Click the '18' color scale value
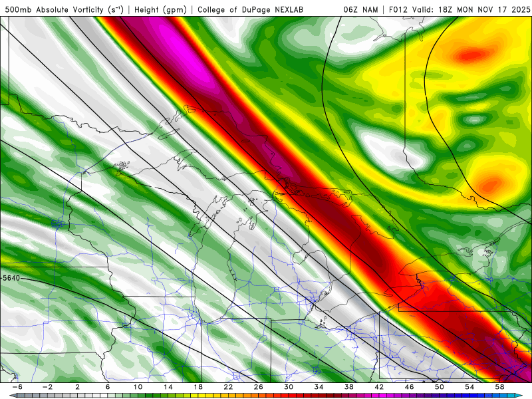The image size is (532, 399). tap(198, 387)
